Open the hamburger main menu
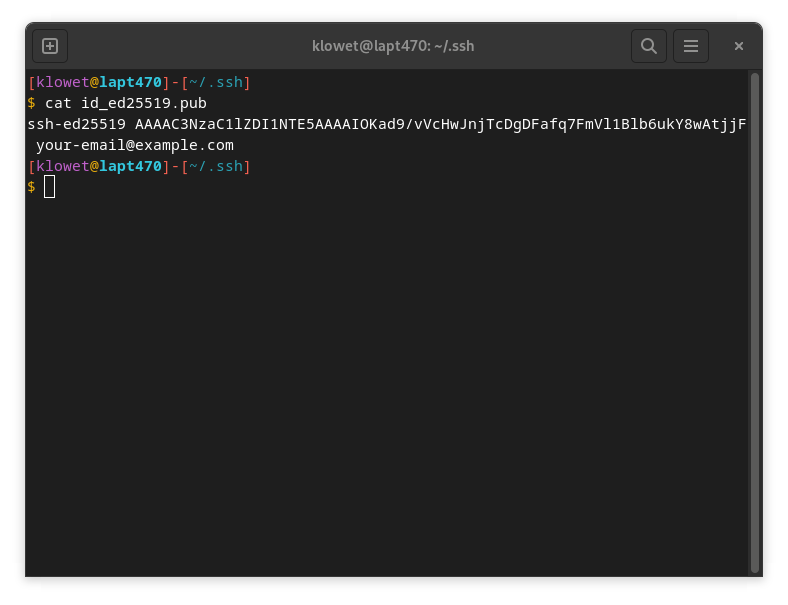Viewport: 788px width, 605px height. tap(691, 46)
